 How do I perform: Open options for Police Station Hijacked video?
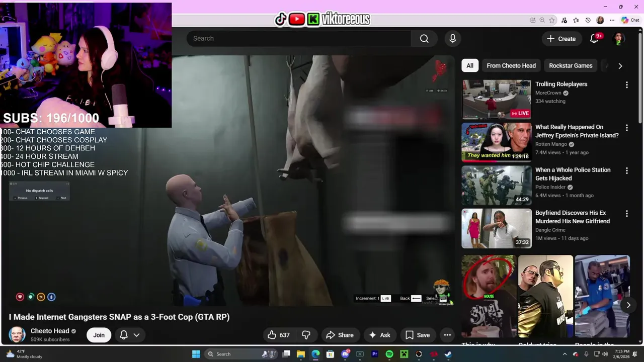pyautogui.click(x=626, y=171)
